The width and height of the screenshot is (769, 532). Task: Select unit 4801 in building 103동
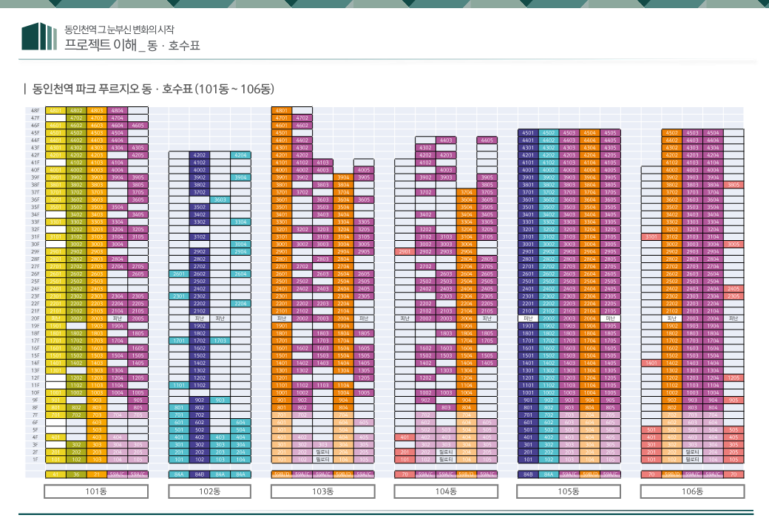[282, 110]
